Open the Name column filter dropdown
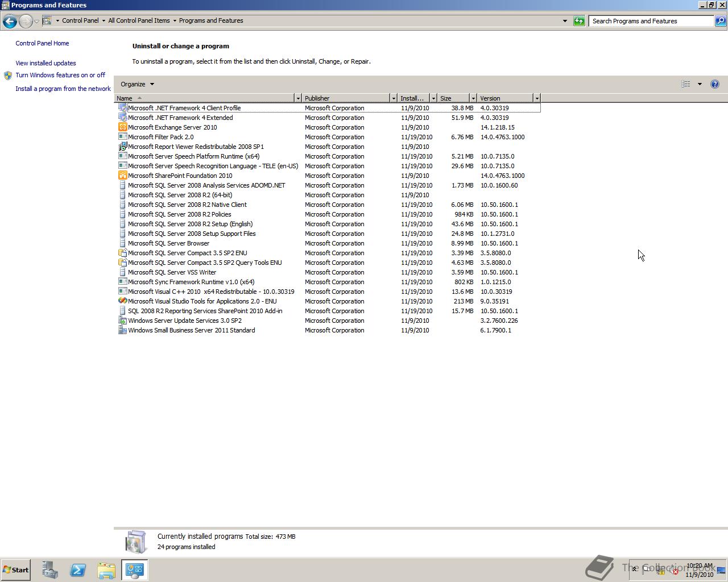The image size is (728, 582). point(297,98)
